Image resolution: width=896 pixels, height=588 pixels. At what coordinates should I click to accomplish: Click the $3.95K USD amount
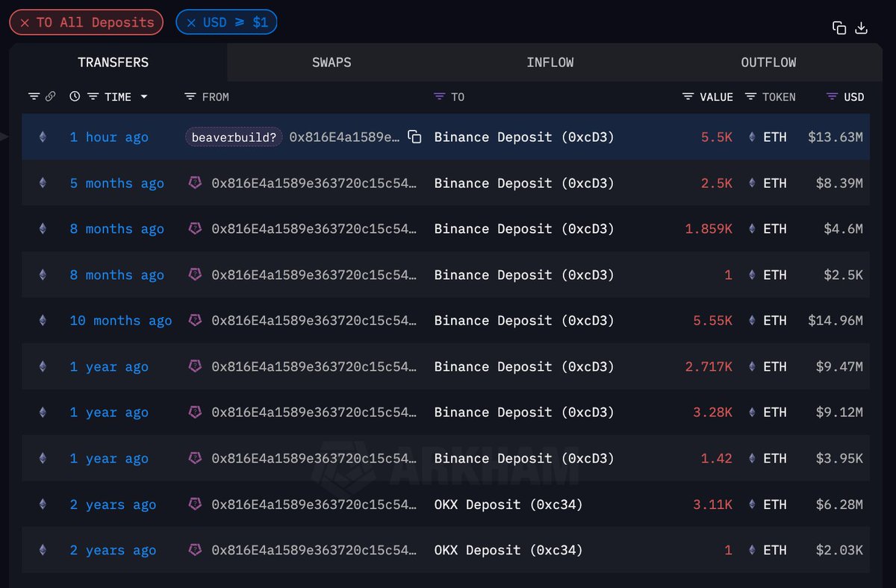pyautogui.click(x=840, y=459)
